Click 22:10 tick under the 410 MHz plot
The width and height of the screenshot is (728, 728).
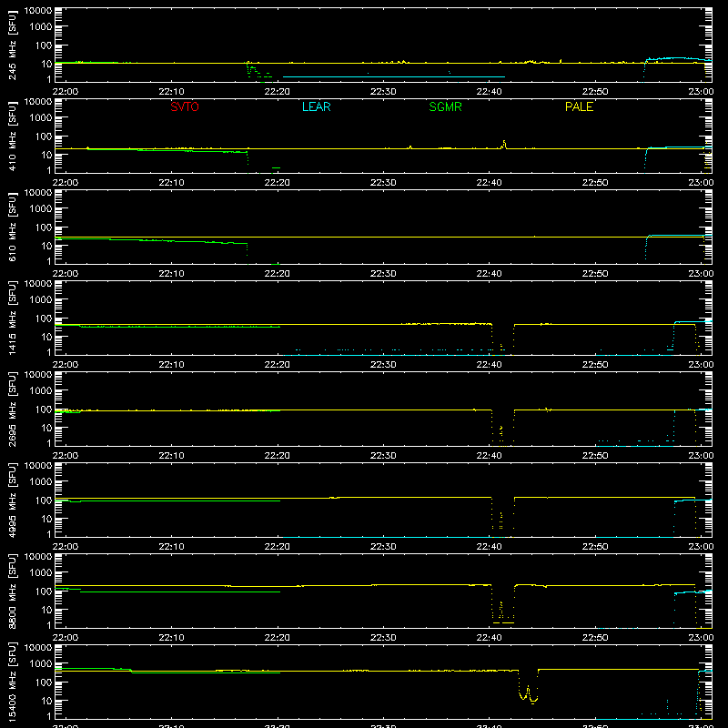click(x=171, y=183)
